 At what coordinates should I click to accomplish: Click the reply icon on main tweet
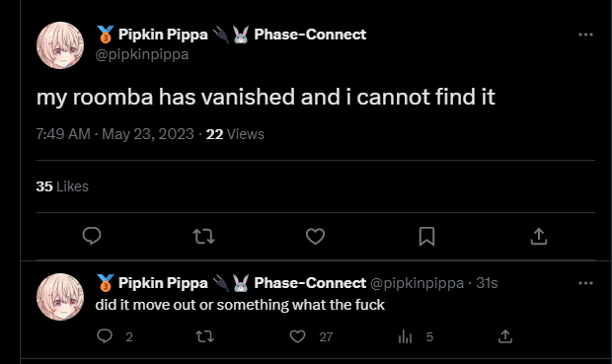coord(92,236)
